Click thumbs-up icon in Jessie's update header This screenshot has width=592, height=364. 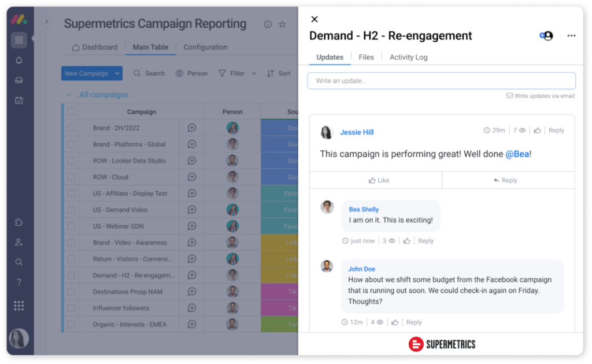pos(537,131)
